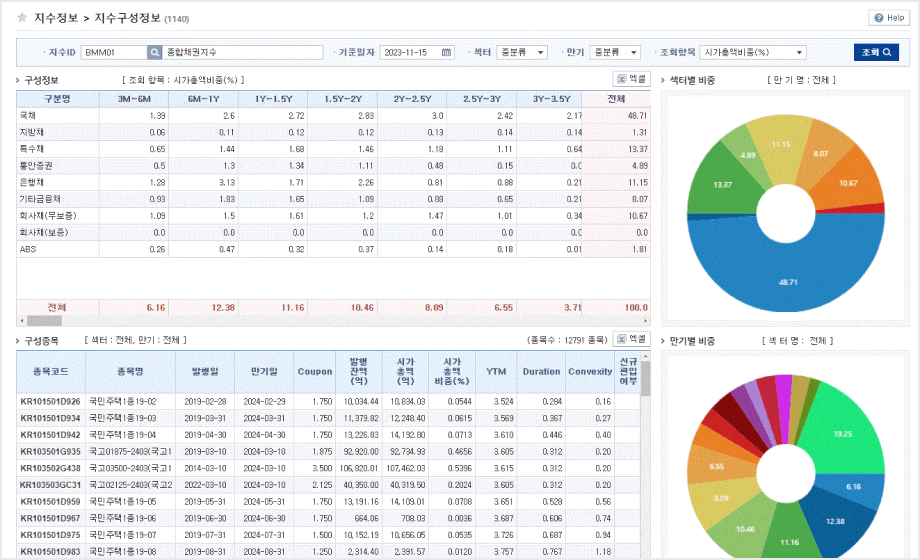Click the search magnifier next to BMM01
This screenshot has height=560, width=920.
pos(154,52)
